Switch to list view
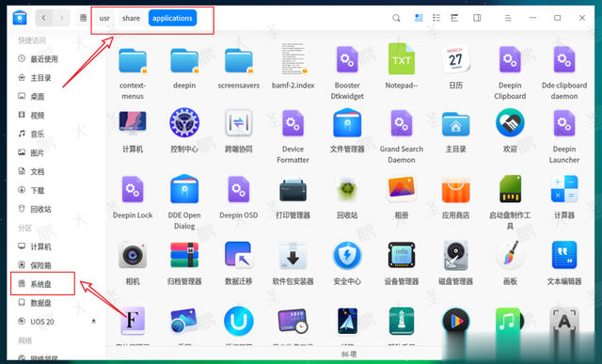 [x=436, y=18]
